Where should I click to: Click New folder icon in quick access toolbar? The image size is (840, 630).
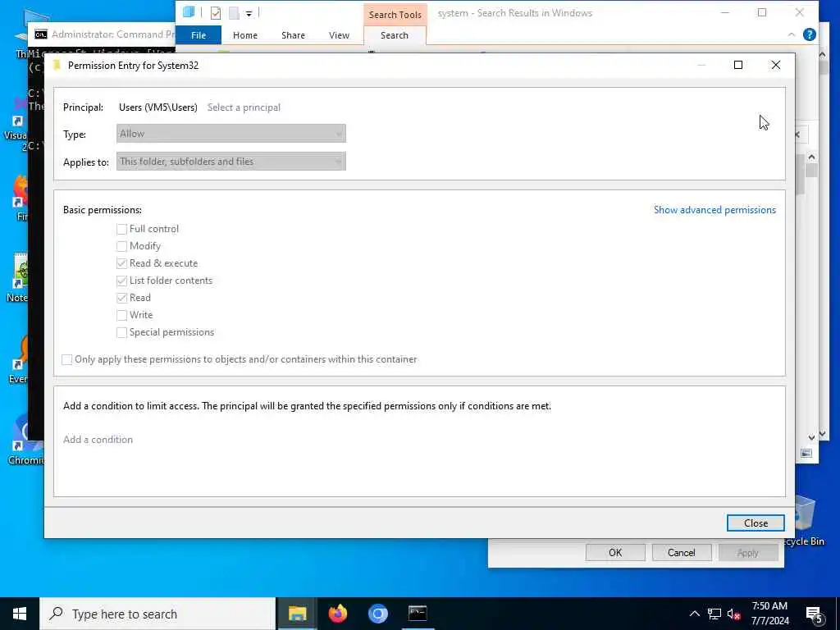click(234, 13)
